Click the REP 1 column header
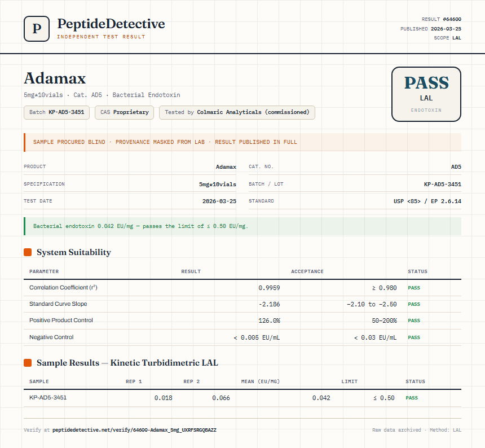 134,381
